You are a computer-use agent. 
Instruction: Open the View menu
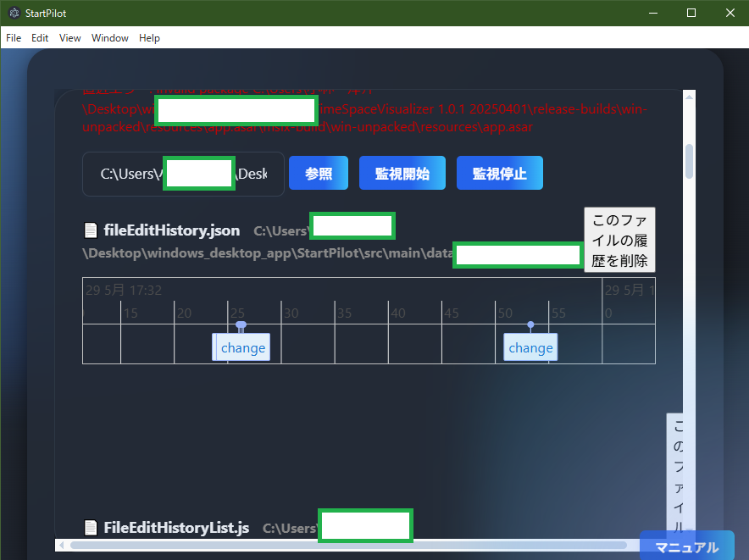(x=70, y=38)
